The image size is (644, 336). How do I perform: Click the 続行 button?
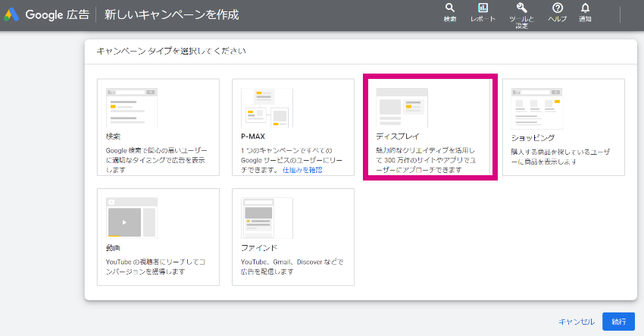click(618, 322)
